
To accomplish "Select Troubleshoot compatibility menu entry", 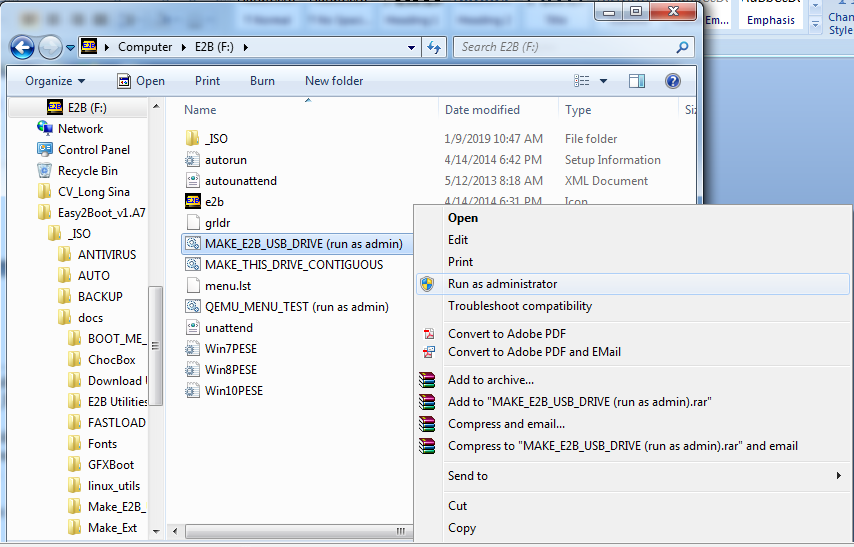I will (519, 306).
